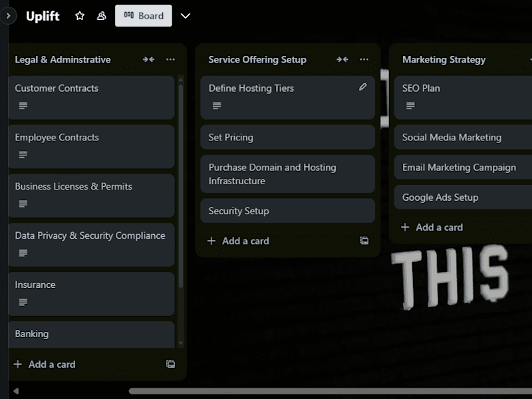Add a card to Marketing Strategy list
The width and height of the screenshot is (532, 399).
(432, 227)
